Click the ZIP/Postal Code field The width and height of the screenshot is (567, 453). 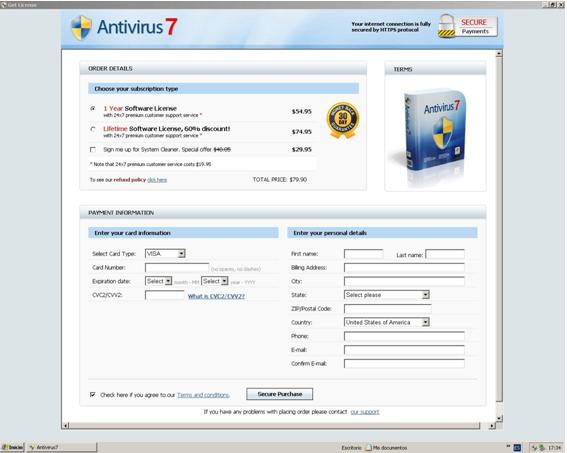point(387,309)
